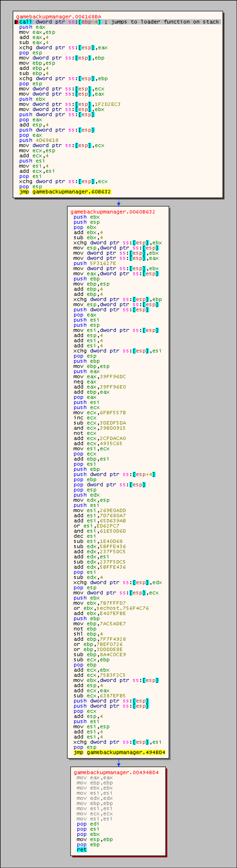Click the 'dec esi' line
The image size is (237, 868).
[x=85, y=536]
